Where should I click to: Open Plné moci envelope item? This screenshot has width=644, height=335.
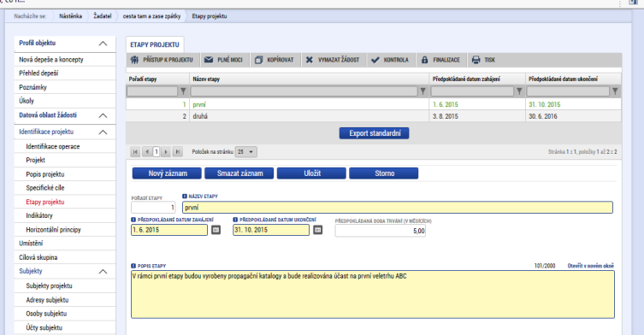tap(223, 60)
